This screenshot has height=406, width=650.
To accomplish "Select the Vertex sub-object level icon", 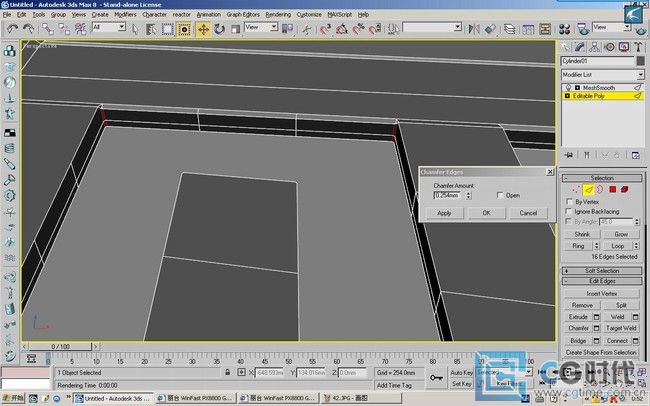I will [575, 190].
